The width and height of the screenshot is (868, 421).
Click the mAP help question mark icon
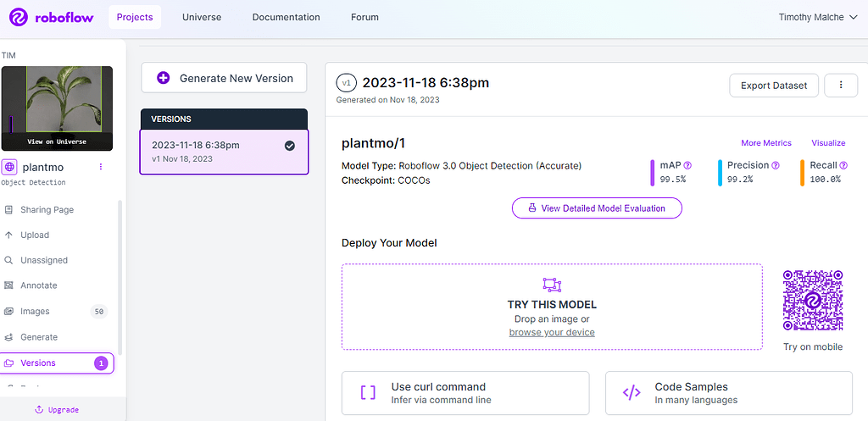tap(687, 166)
